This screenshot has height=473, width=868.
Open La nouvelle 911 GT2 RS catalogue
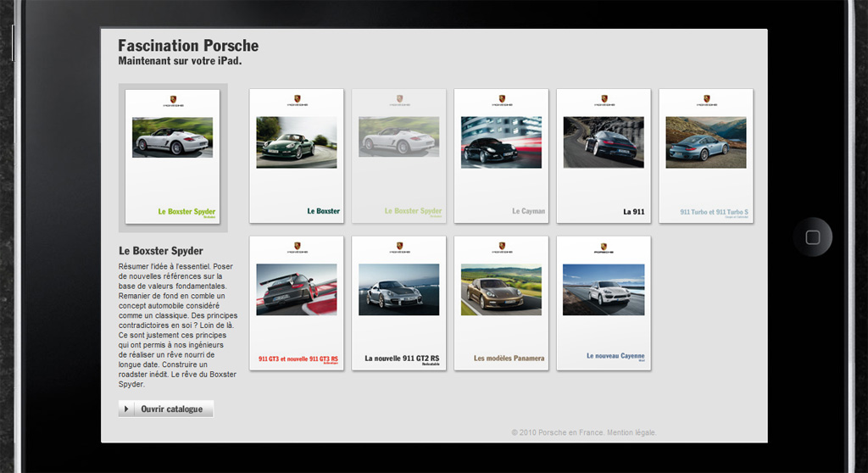coord(398,303)
